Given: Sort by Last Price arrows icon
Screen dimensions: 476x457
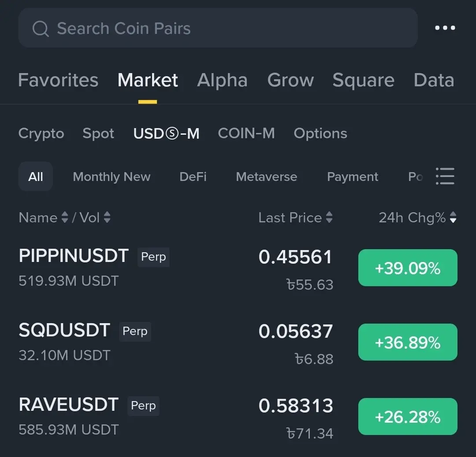Looking at the screenshot, I should [x=329, y=217].
